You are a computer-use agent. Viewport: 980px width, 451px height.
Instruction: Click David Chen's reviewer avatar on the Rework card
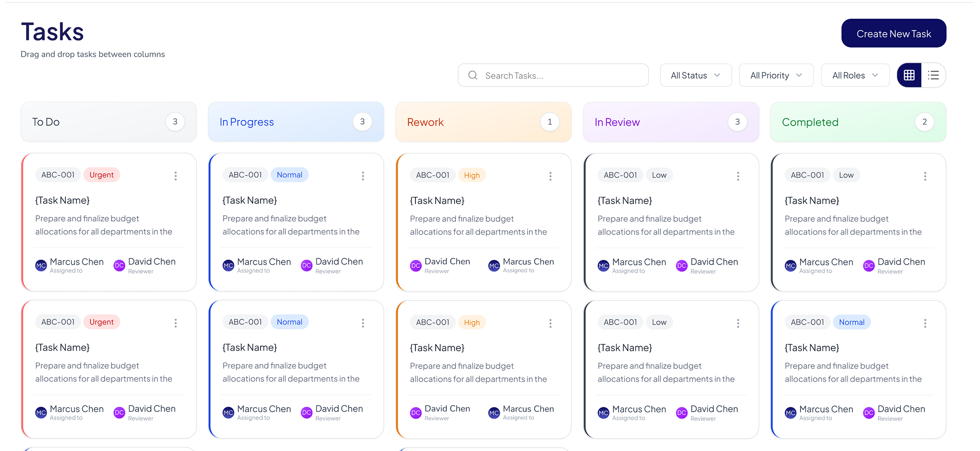click(415, 265)
